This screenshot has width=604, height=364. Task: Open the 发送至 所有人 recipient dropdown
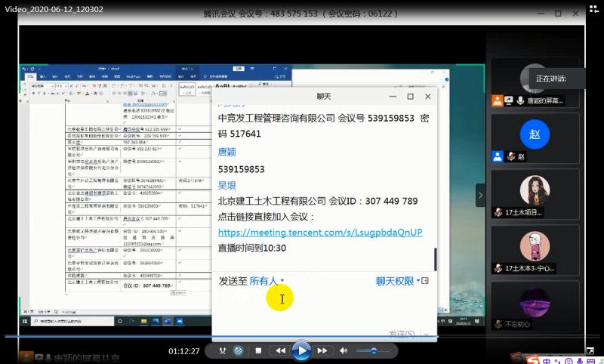click(267, 281)
